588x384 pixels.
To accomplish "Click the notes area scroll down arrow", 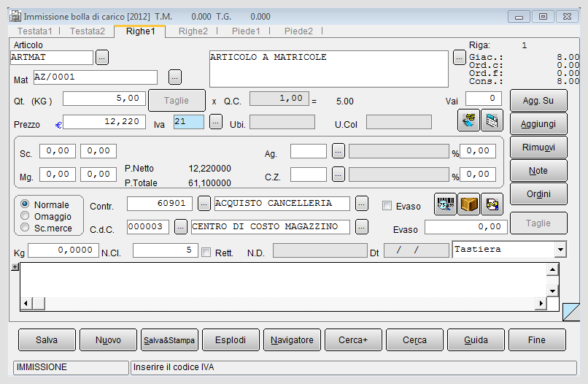I will (x=552, y=291).
